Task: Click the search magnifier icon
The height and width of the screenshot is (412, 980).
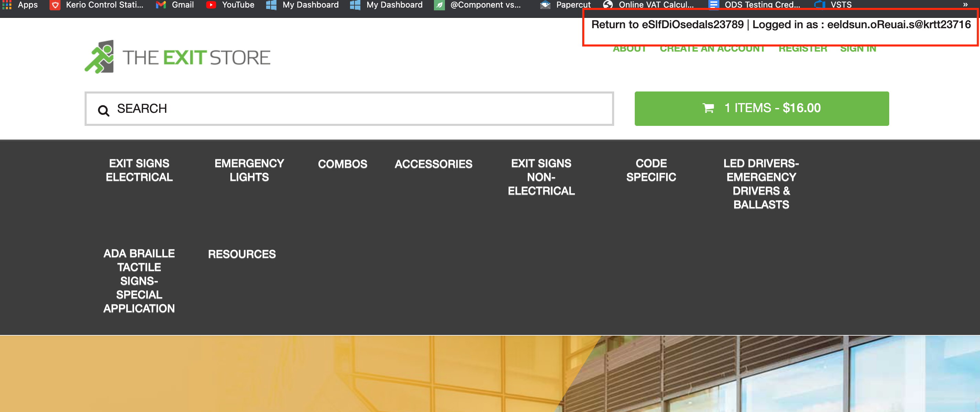Action: (x=104, y=110)
